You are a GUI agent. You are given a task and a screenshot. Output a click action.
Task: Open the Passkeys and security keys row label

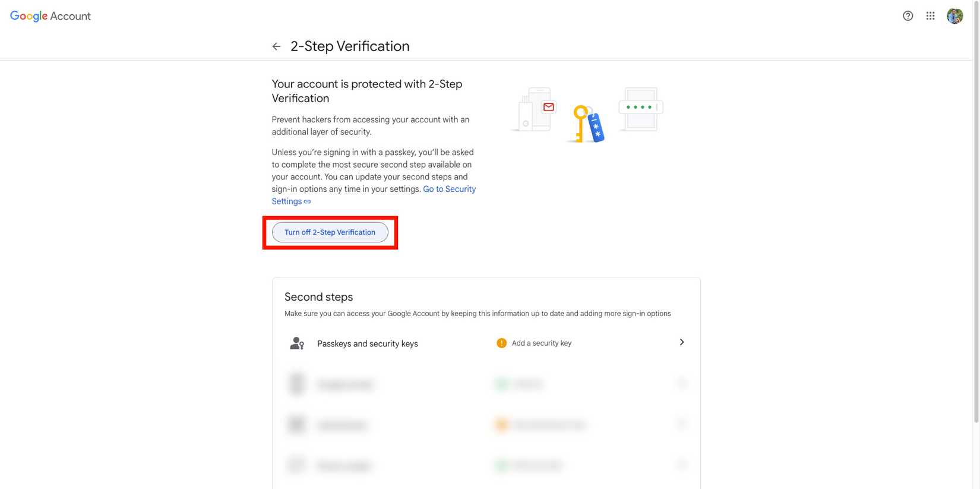point(368,343)
